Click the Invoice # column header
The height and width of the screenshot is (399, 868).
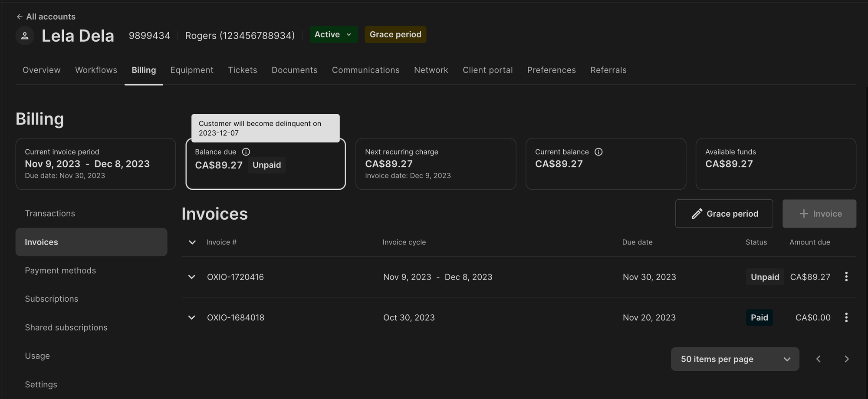[221, 242]
